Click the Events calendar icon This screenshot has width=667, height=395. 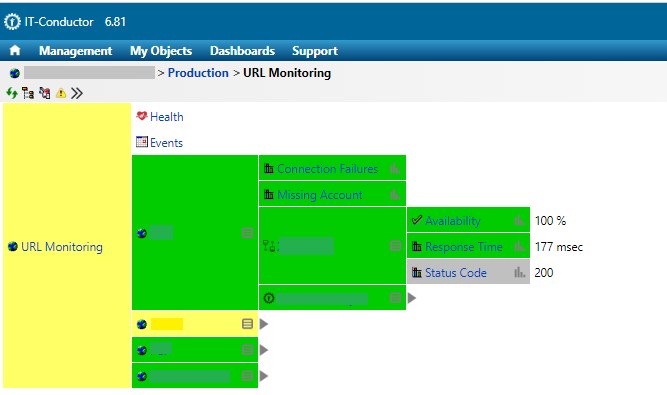pyautogui.click(x=142, y=142)
